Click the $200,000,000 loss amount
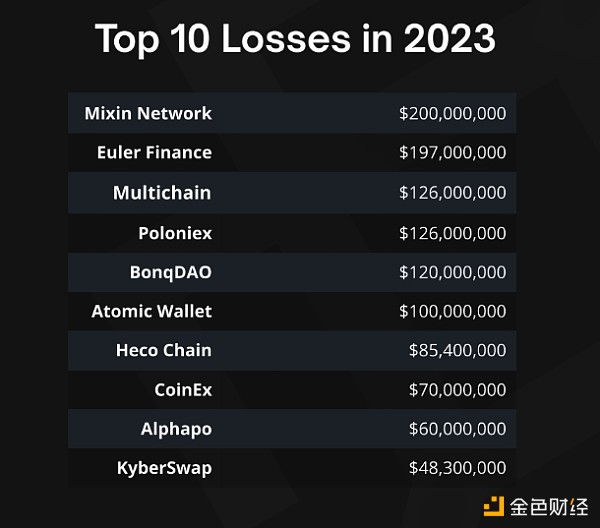This screenshot has height=528, width=600. pos(452,113)
